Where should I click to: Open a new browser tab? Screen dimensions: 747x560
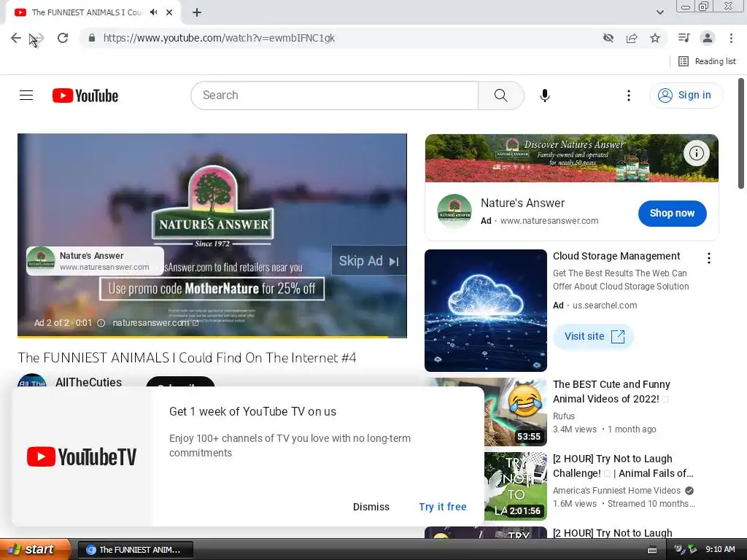tap(197, 12)
